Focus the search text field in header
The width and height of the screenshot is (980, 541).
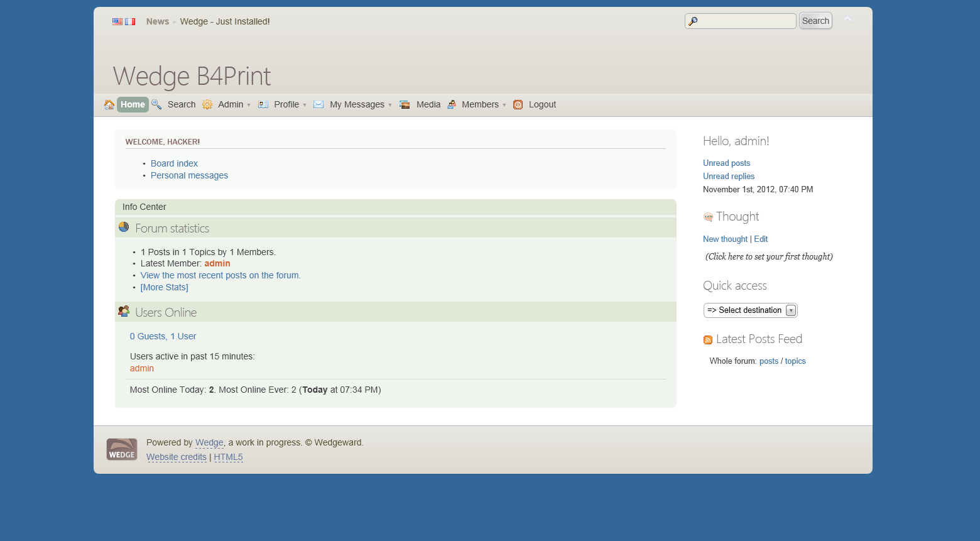(x=746, y=21)
